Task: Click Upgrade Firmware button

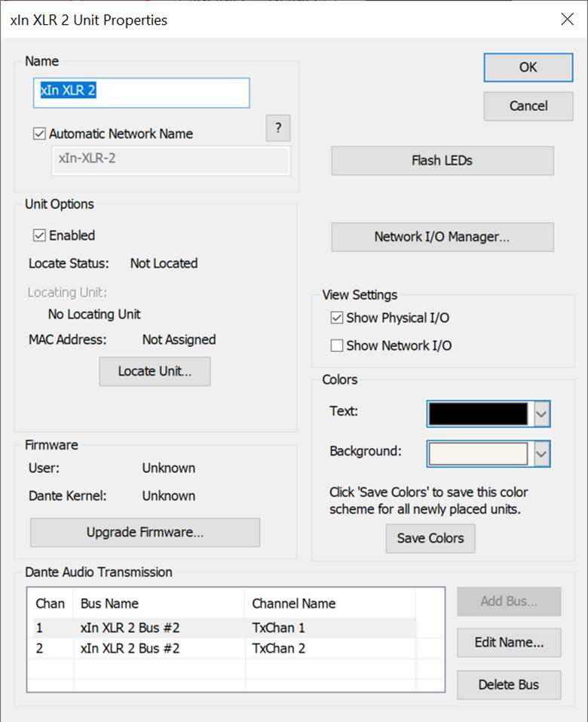Action: pyautogui.click(x=145, y=533)
